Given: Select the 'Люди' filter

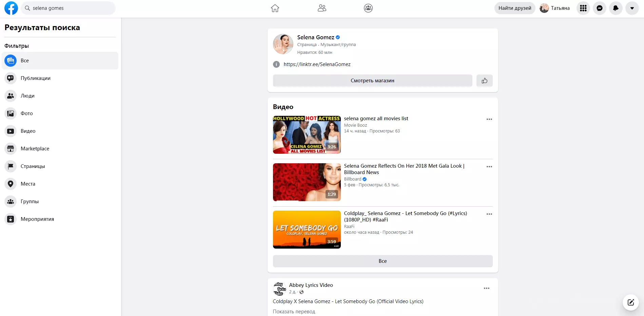Looking at the screenshot, I should click(x=60, y=96).
